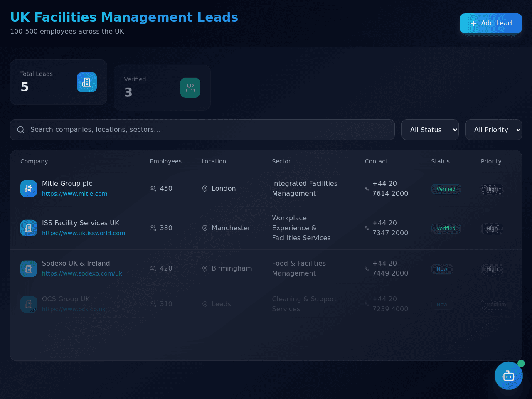Click Cleaning & Support Services sector text

pyautogui.click(x=304, y=304)
